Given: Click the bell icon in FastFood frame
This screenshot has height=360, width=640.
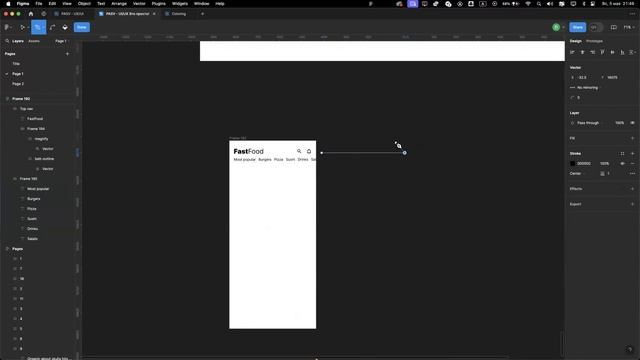Looking at the screenshot, I should [309, 151].
